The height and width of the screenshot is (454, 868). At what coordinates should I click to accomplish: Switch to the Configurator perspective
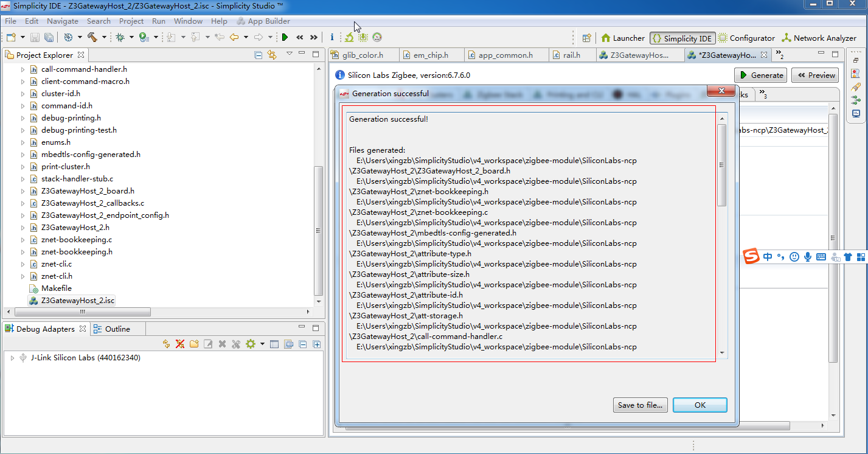(747, 38)
